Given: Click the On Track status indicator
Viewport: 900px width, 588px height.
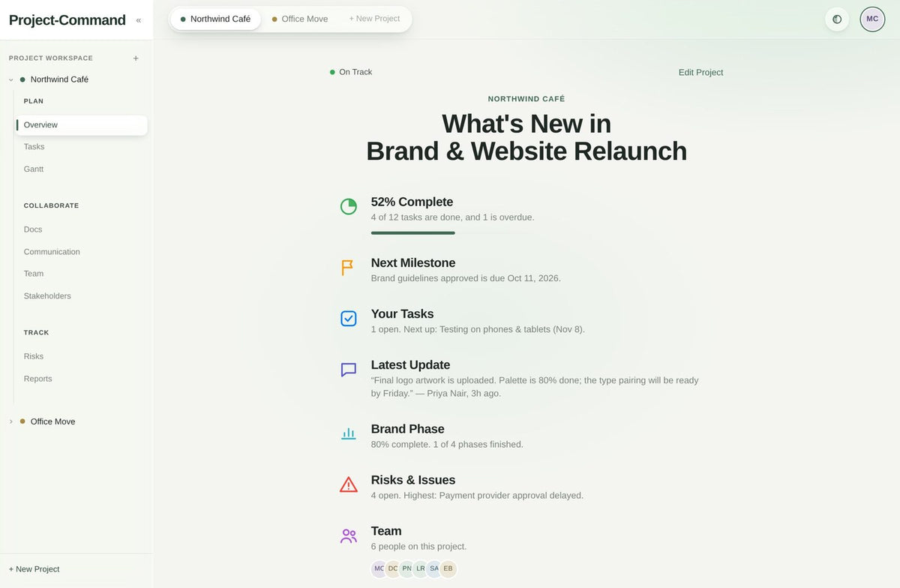Looking at the screenshot, I should click(351, 72).
